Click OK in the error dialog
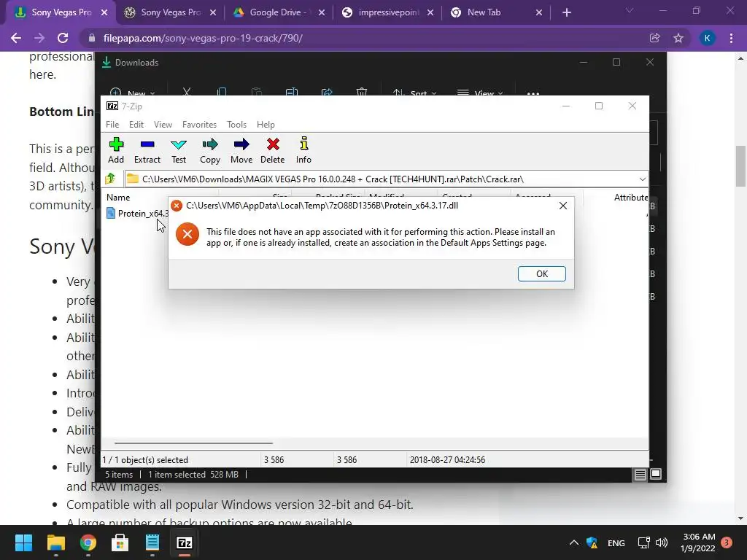Screen dimensions: 747x560 (542, 274)
